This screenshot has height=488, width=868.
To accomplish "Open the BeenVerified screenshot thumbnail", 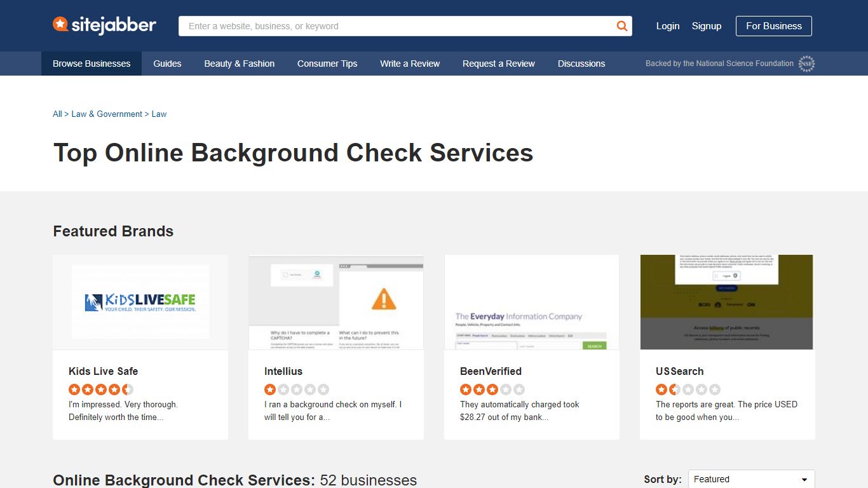I will click(532, 302).
